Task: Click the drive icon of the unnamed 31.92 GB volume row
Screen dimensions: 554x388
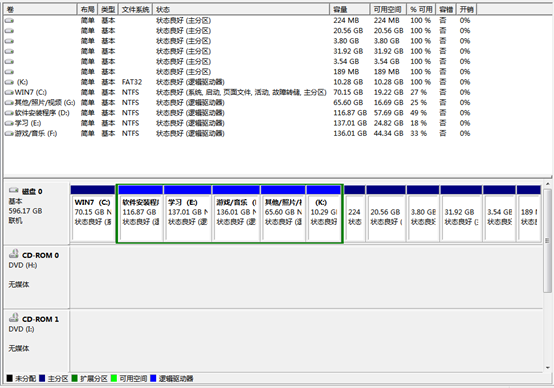Action: pos(9,52)
